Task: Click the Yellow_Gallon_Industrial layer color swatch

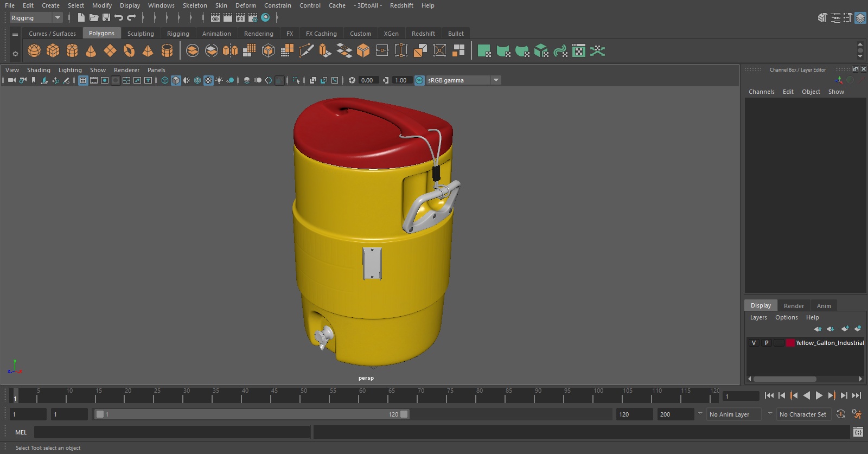Action: (x=790, y=343)
